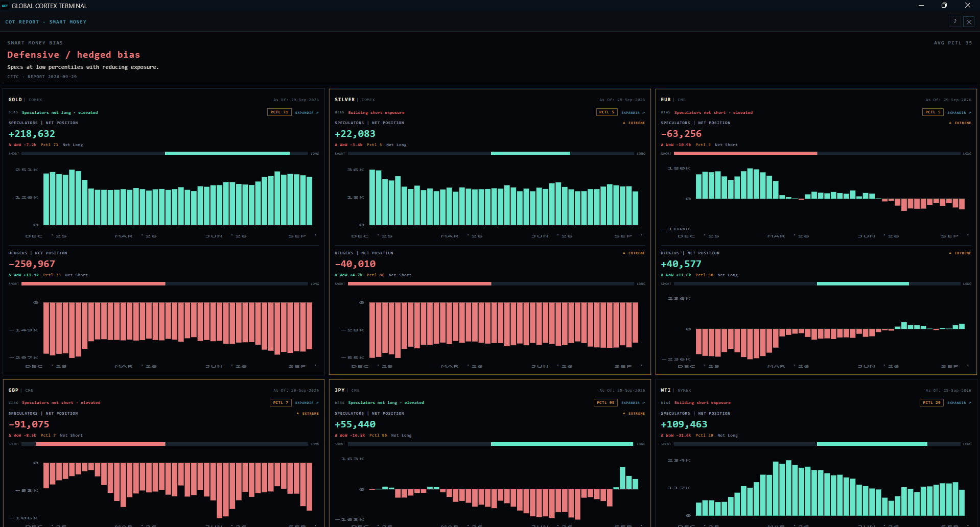This screenshot has height=527, width=980.
Task: Close the COT report panel
Action: [x=969, y=21]
